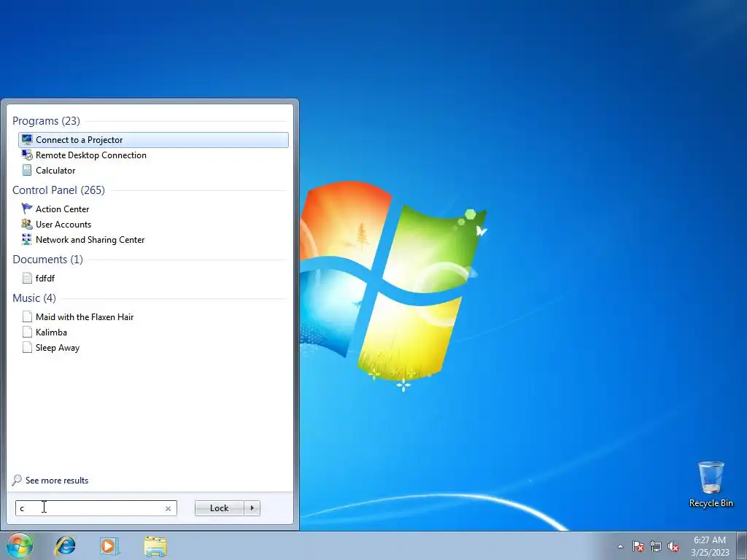
Task: Select the Action Center result text
Action: coord(63,209)
